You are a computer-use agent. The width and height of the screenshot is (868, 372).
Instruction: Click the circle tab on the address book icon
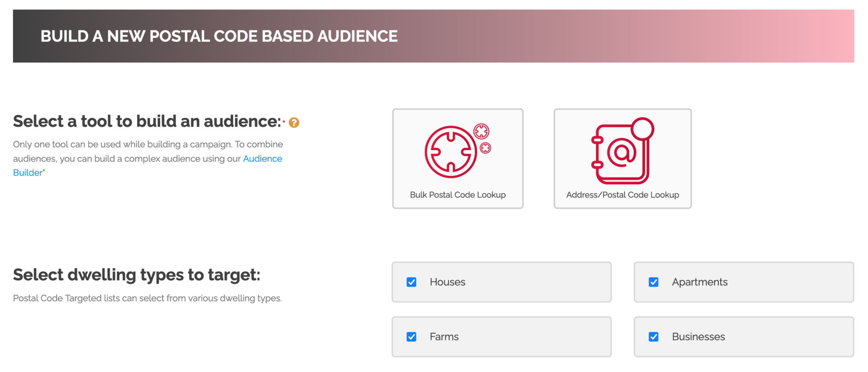click(x=642, y=129)
